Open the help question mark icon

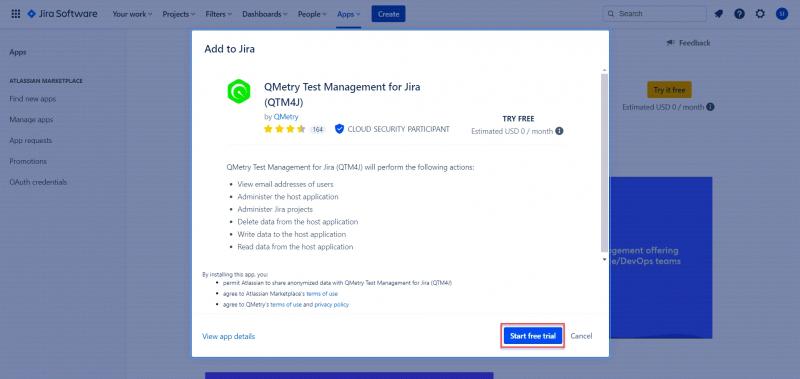pyautogui.click(x=739, y=14)
